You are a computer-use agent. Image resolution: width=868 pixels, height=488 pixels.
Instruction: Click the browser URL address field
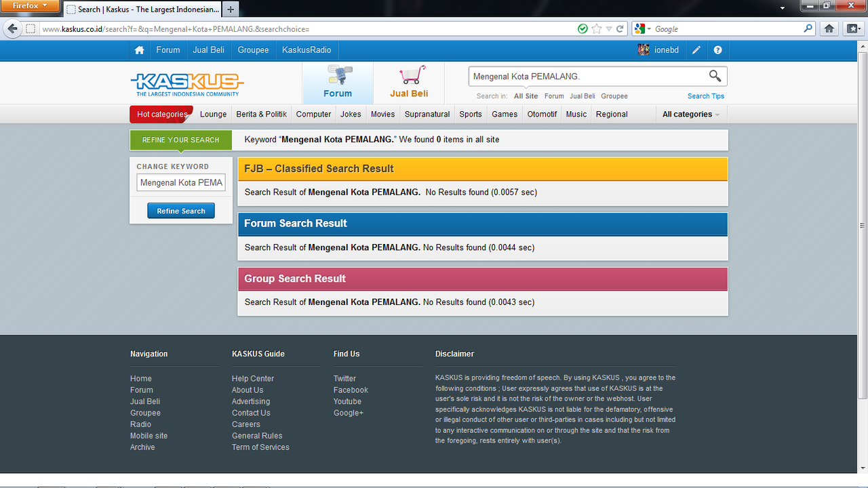tap(307, 29)
